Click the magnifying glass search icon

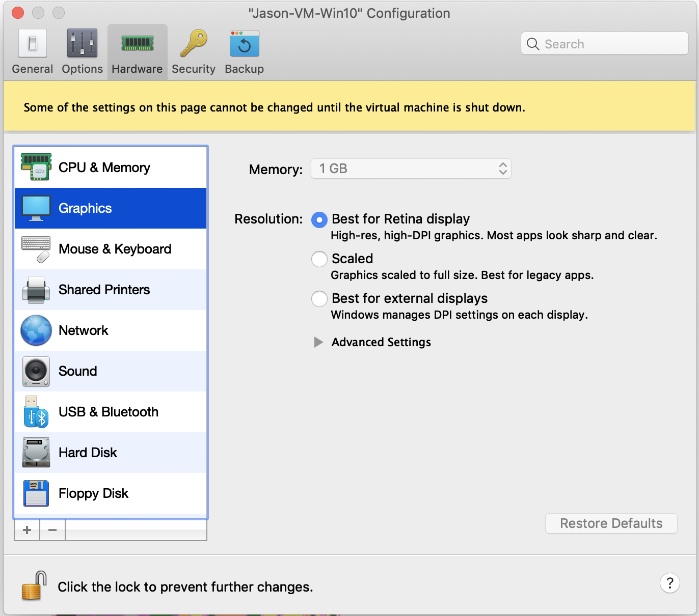pos(533,44)
